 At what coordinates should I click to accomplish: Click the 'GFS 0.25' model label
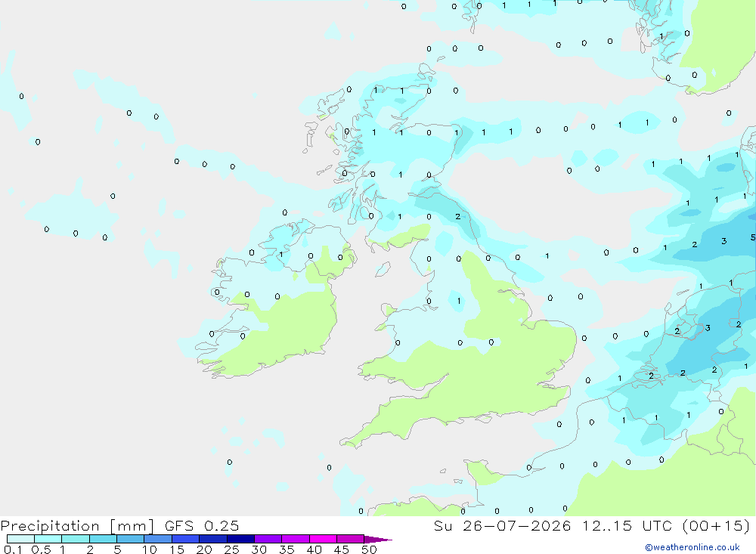click(202, 525)
